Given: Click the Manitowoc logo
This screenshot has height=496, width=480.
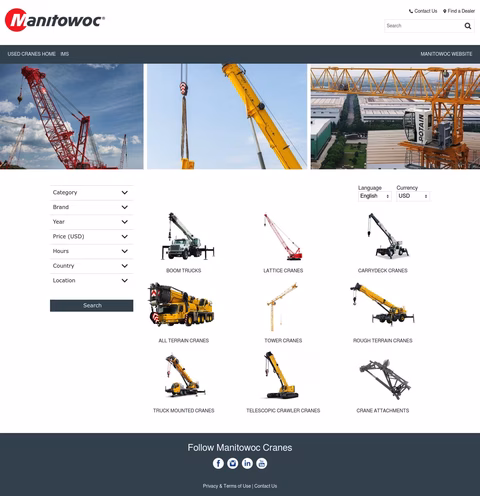Looking at the screenshot, I should tap(55, 20).
